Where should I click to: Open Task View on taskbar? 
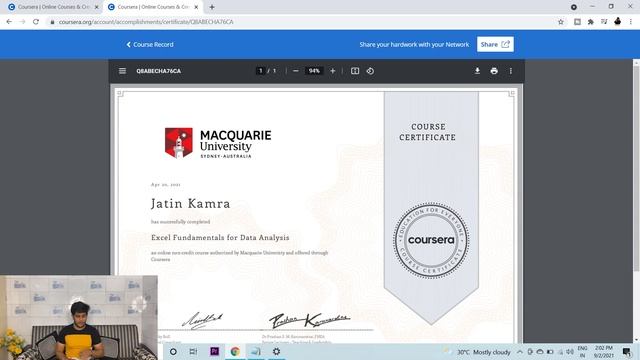pos(193,351)
